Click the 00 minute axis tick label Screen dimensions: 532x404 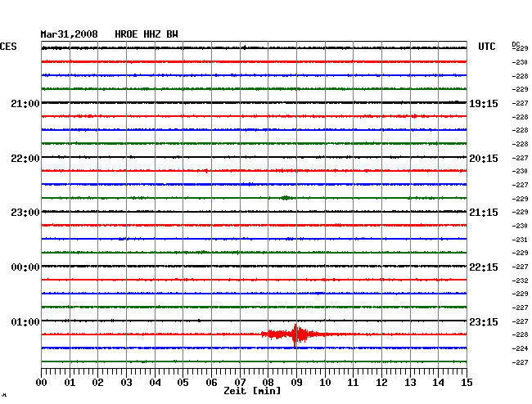(42, 382)
